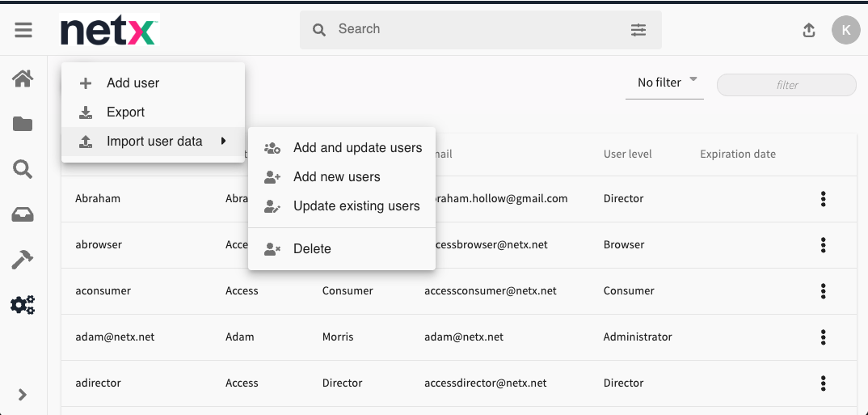Select the hammer tools icon in sidebar
Screen dimensions: 868x415
23,260
